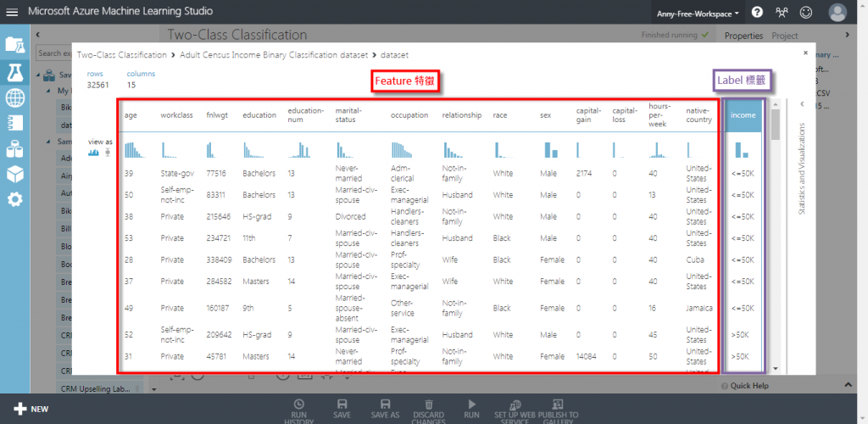Select the capital-gain column header
The image size is (868, 424).
588,114
